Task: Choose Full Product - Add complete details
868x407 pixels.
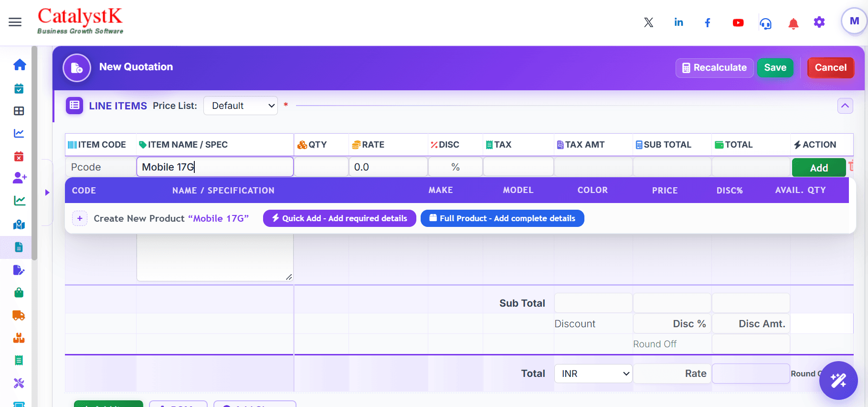Action: (x=502, y=218)
